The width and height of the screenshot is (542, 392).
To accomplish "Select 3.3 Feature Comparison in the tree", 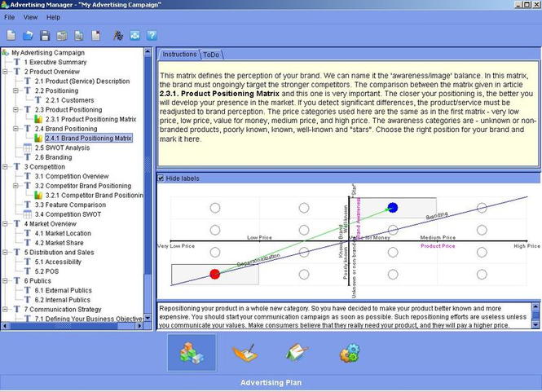I will pyautogui.click(x=70, y=205).
